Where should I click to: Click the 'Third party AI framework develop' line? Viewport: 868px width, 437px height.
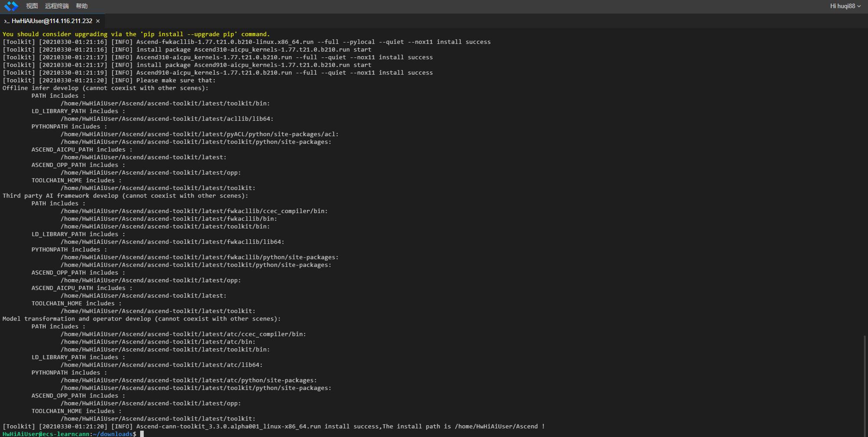[x=125, y=196]
